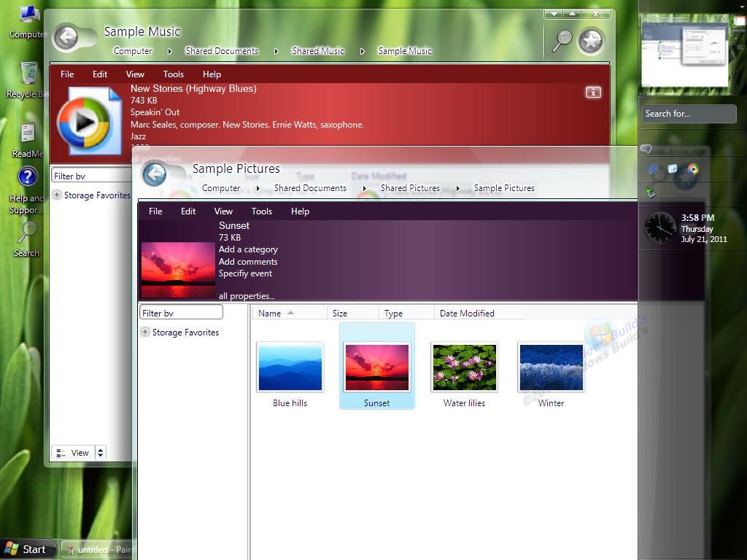Click the View stepper arrows in Sample Music
Image resolution: width=747 pixels, height=560 pixels.
tap(100, 453)
